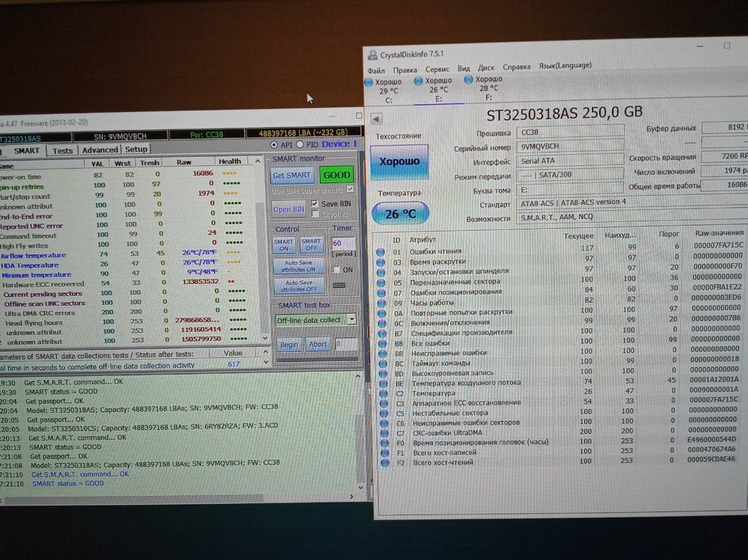Select the drive E: health indicator circle
This screenshot has width=748, height=560.
pos(417,80)
